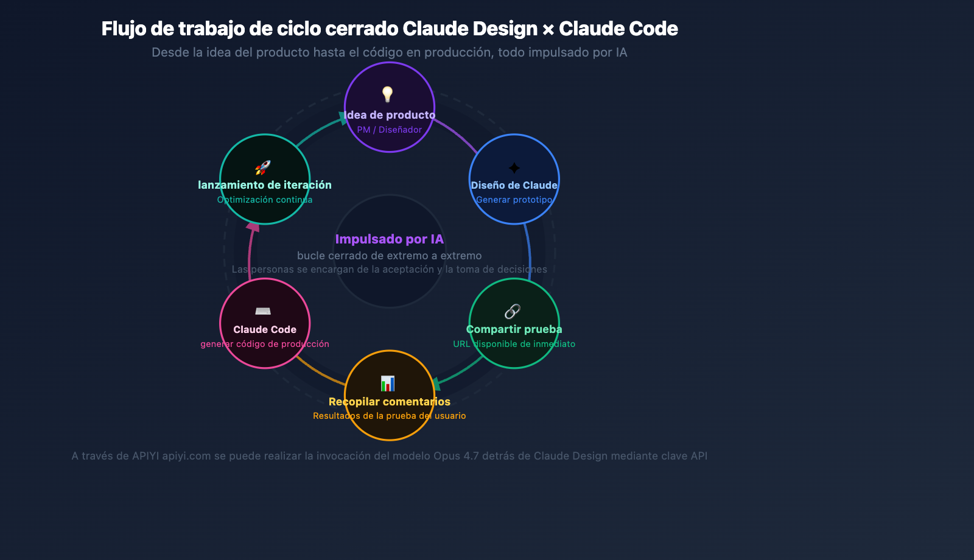
Task: Select the diamond icon in Diseño de Claude
Action: (514, 167)
